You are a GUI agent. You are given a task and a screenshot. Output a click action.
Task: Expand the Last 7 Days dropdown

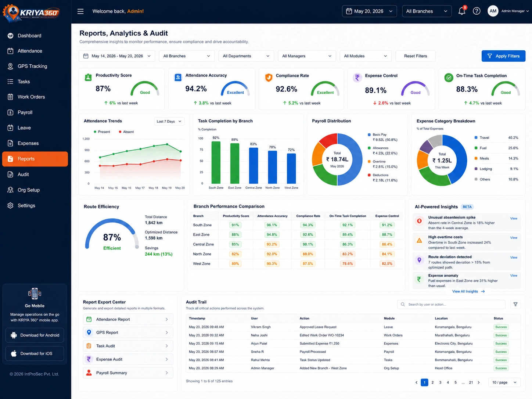coord(169,121)
